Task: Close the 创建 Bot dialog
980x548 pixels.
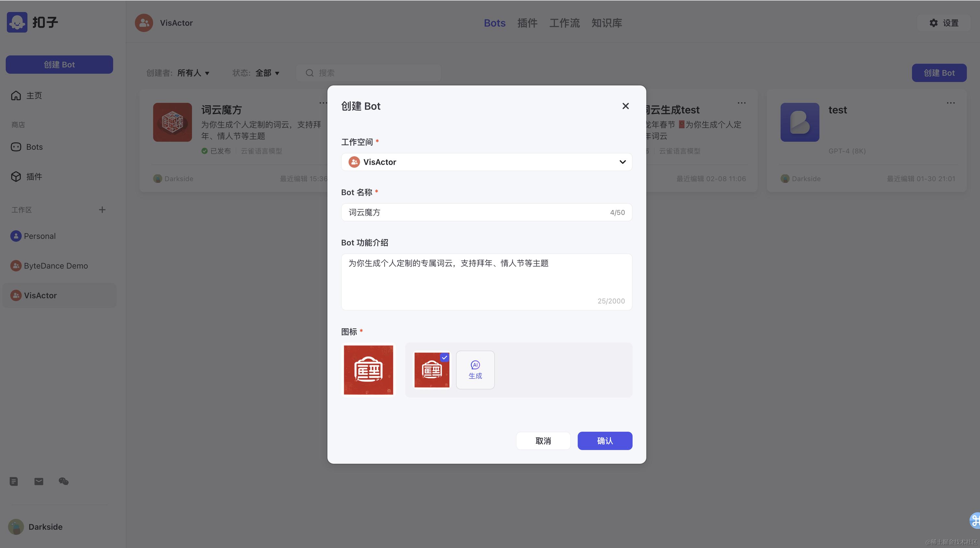Action: [625, 106]
